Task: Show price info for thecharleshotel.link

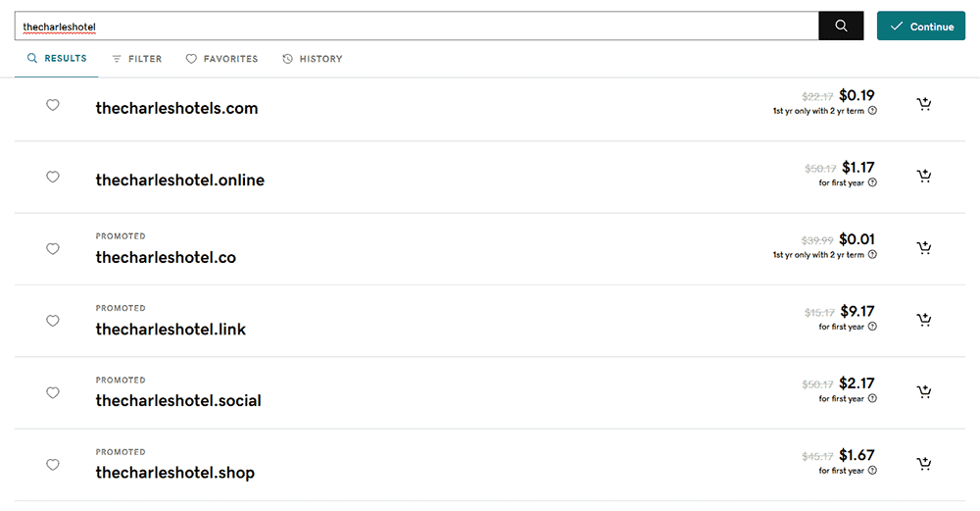Action: pyautogui.click(x=873, y=327)
